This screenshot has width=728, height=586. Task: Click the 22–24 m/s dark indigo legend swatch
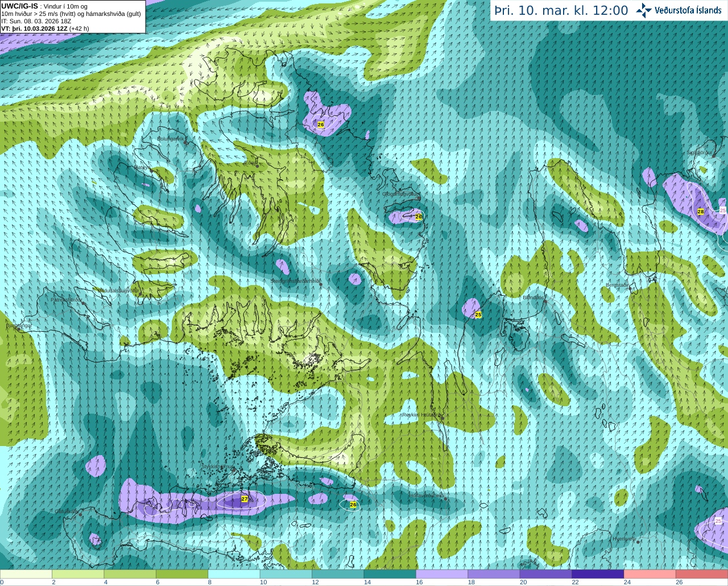click(598, 574)
